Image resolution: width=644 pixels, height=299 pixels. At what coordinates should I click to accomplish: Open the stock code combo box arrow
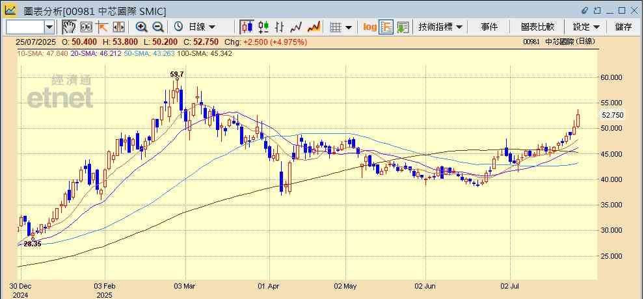(49, 27)
